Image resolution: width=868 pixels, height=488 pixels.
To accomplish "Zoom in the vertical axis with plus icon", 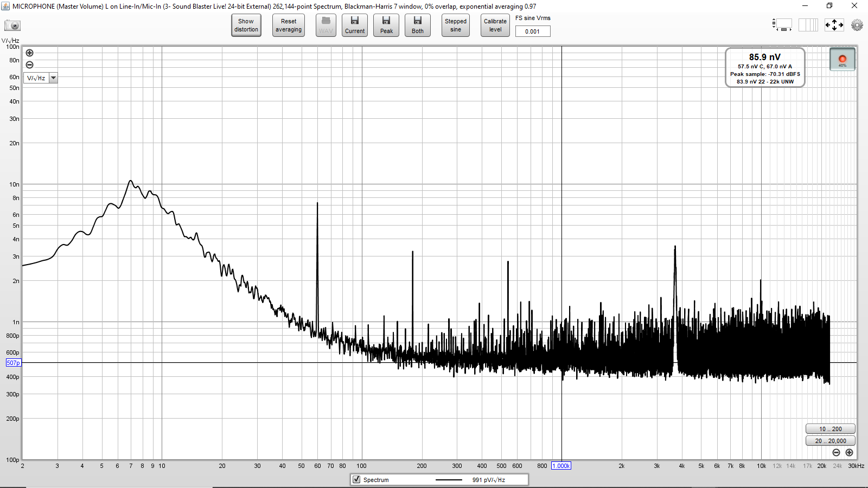I will tap(30, 53).
